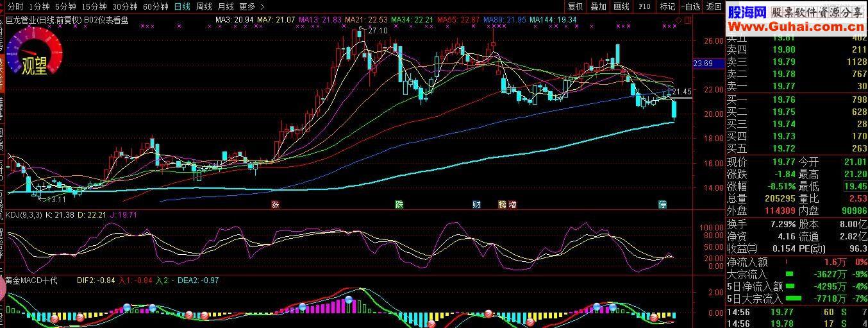
Task: Click the MA55: 22.87 indicator label
Action: (458, 20)
